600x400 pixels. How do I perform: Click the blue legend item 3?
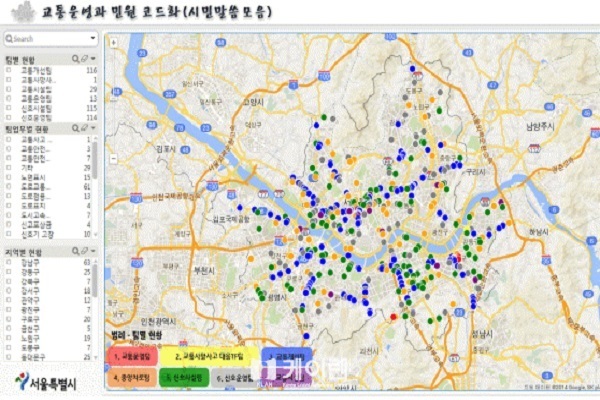point(286,356)
